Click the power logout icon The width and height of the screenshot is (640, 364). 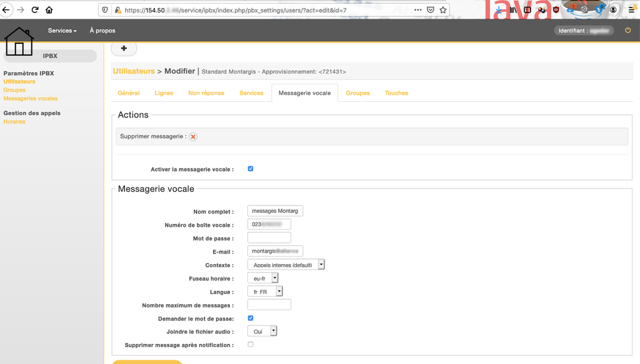click(627, 30)
